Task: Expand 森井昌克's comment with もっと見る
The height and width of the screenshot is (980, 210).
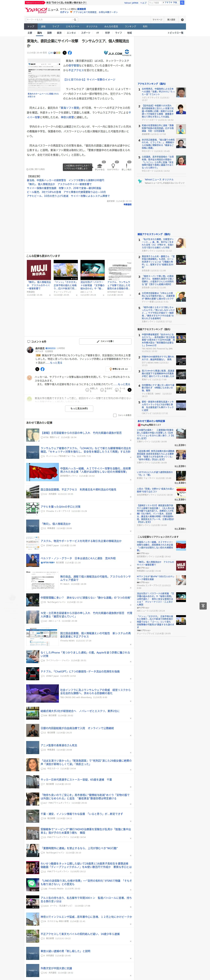Action: (56, 363)
